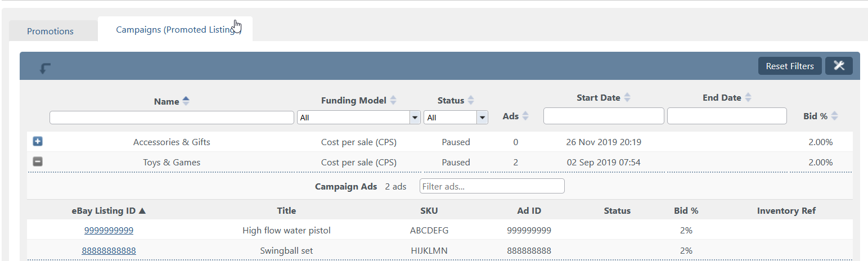This screenshot has height=261, width=868.
Task: Sort by Start Date column arrows
Action: click(627, 97)
